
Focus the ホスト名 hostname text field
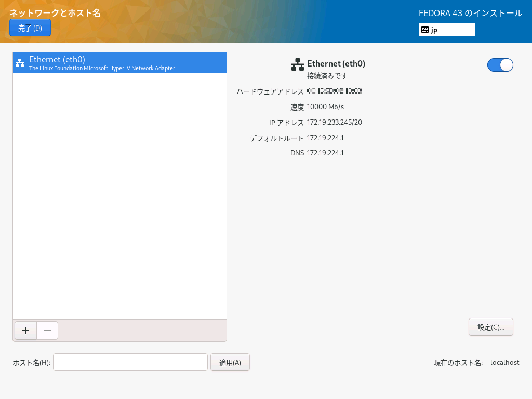[130, 362]
